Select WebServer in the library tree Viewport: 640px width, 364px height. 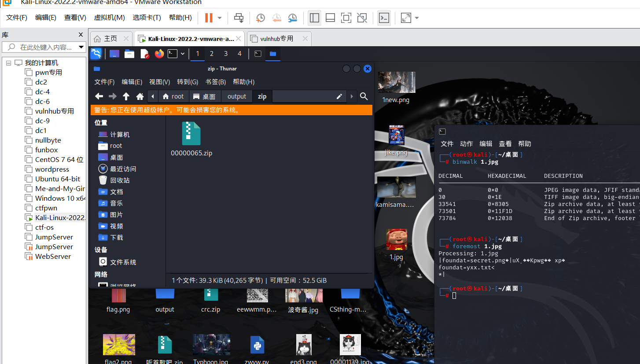tap(53, 256)
